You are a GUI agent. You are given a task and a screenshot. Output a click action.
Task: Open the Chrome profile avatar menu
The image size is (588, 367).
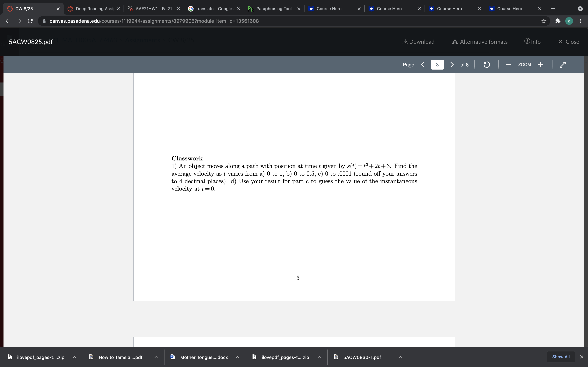(569, 21)
